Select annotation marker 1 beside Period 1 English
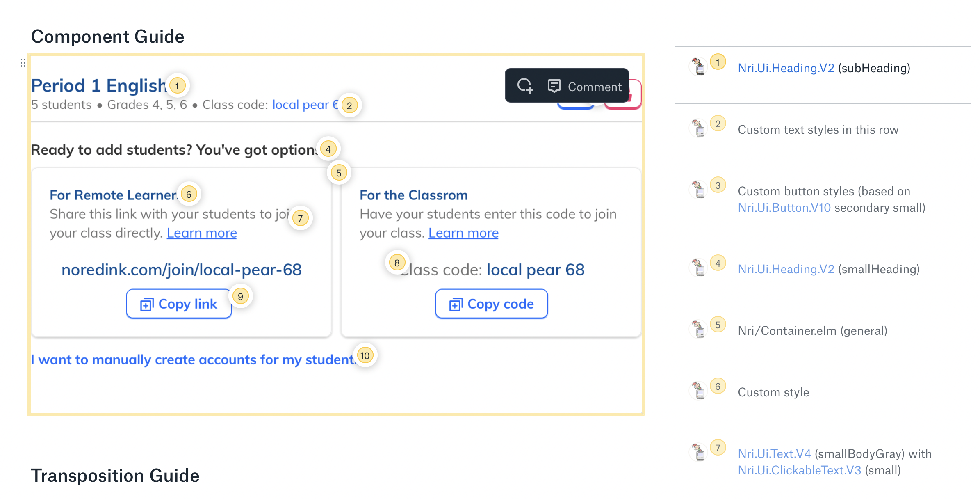This screenshot has width=980, height=499. coord(177,86)
